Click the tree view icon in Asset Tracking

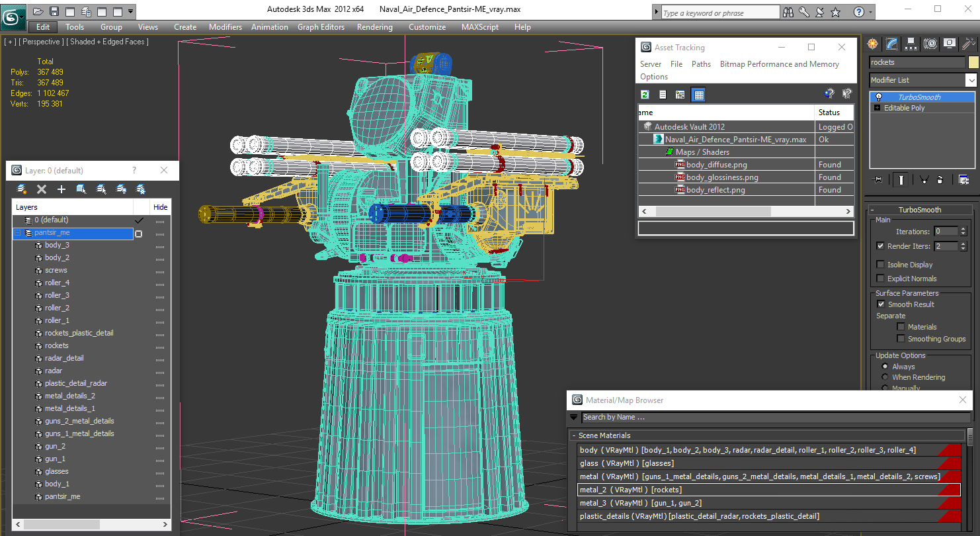(680, 95)
